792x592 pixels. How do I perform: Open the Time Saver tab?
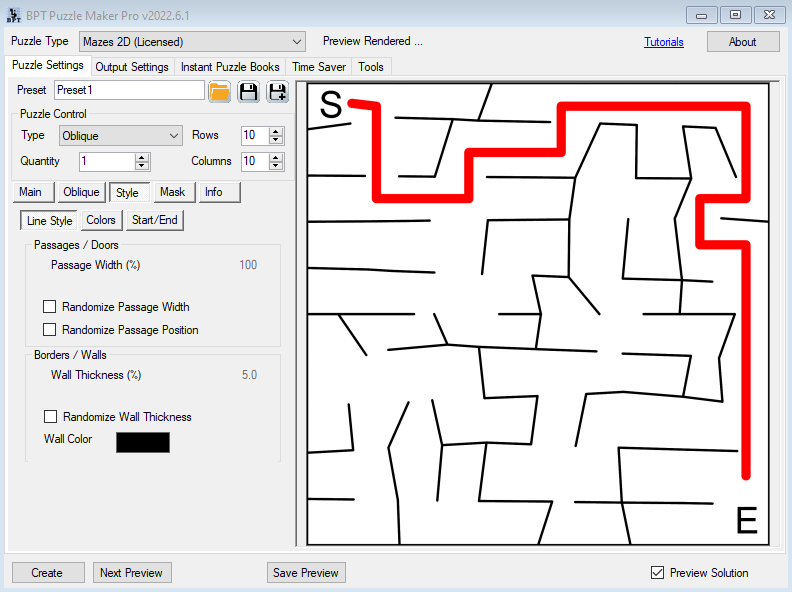(x=319, y=67)
